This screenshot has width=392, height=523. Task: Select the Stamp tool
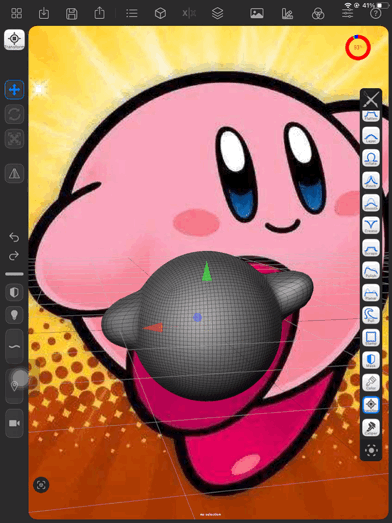(371, 337)
